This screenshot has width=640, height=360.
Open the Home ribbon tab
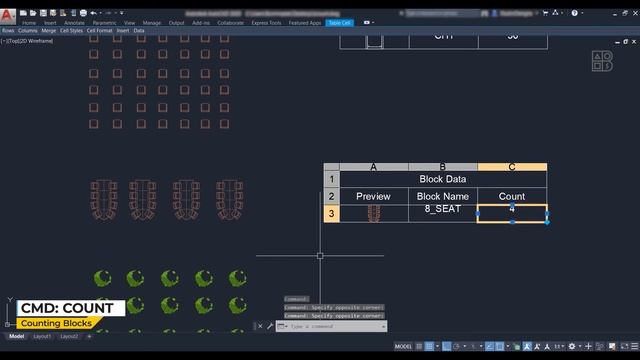[29, 23]
